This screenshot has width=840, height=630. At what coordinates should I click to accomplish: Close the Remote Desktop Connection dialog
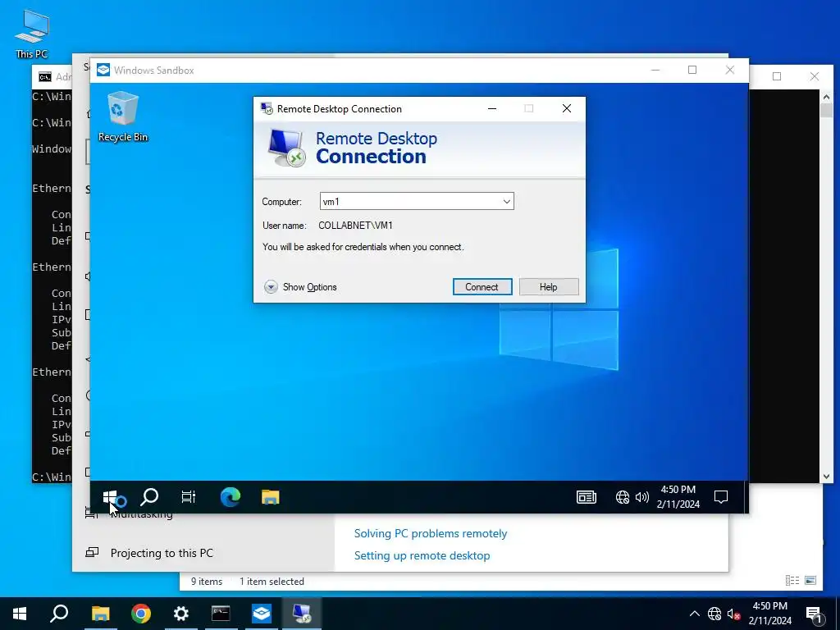[567, 109]
